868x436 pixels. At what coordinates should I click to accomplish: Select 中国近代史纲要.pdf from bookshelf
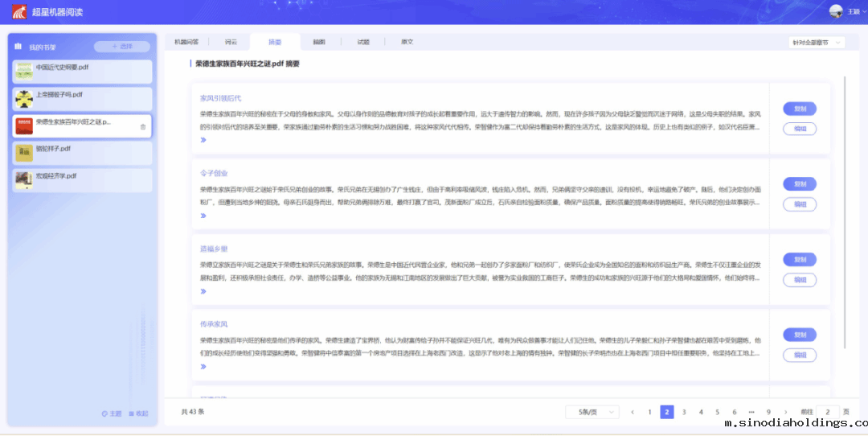pyautogui.click(x=82, y=72)
